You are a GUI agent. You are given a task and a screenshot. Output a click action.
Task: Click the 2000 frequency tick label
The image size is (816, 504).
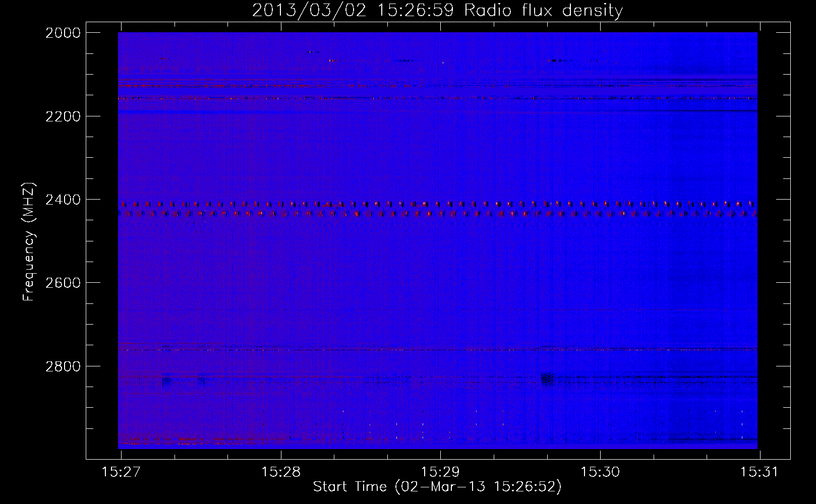coord(63,33)
